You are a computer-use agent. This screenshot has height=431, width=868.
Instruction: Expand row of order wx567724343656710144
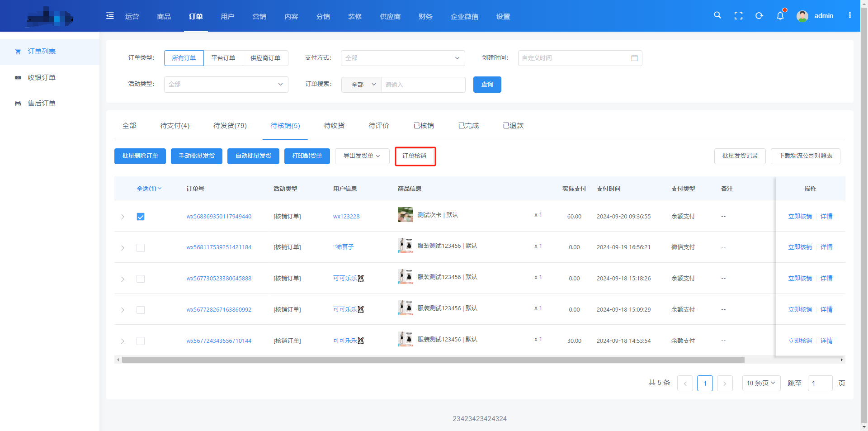coord(123,341)
